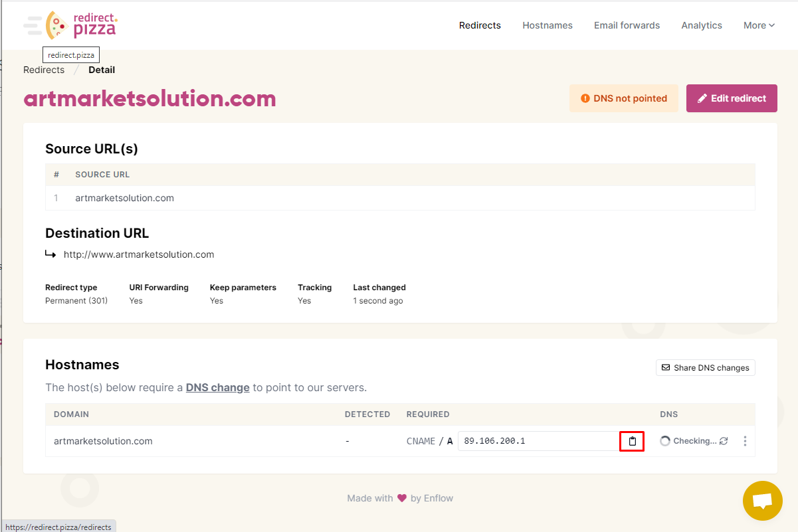Expand the More menu in navigation

point(759,25)
